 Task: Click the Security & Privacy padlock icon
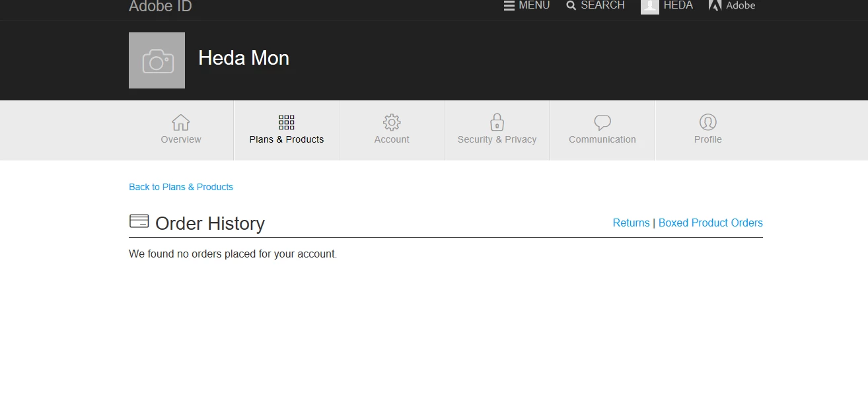point(497,122)
